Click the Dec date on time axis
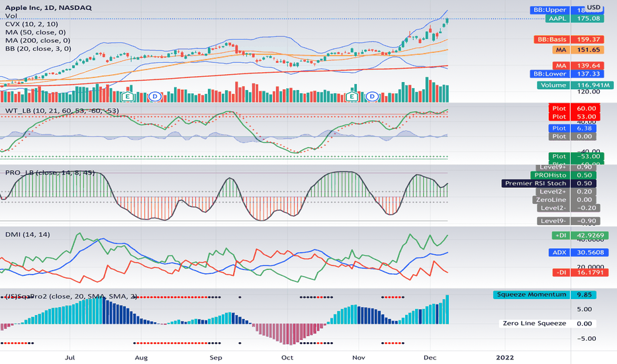 (x=430, y=357)
